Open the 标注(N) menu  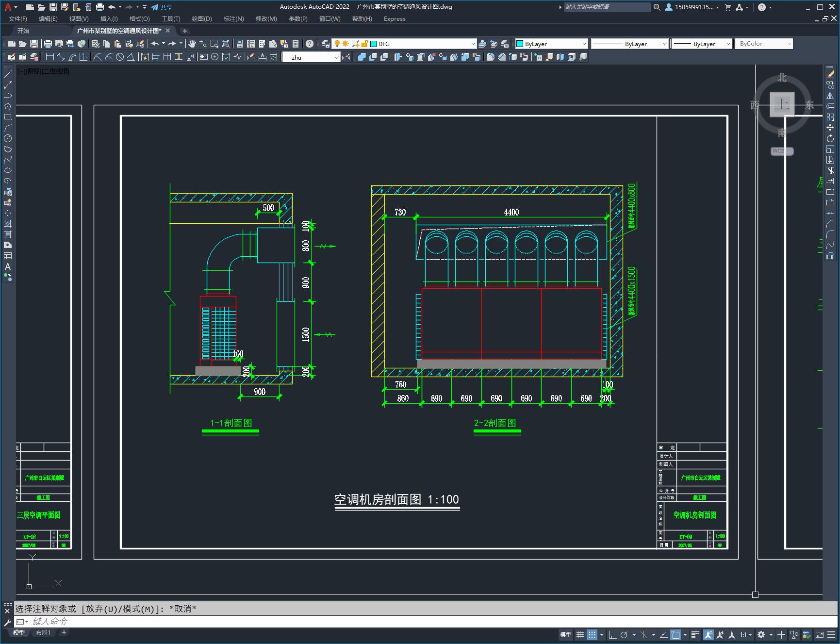(x=233, y=19)
